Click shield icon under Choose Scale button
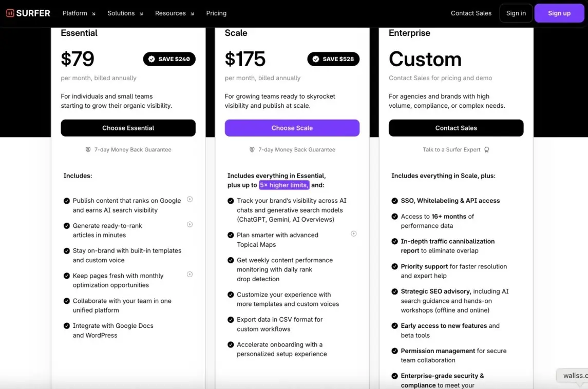588x389 pixels. (252, 149)
